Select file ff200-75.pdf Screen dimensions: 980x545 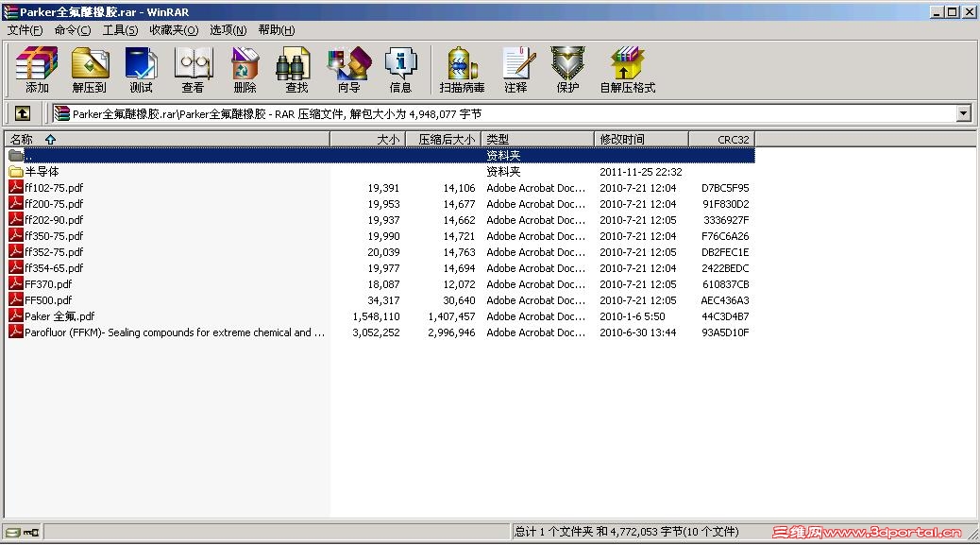point(54,204)
